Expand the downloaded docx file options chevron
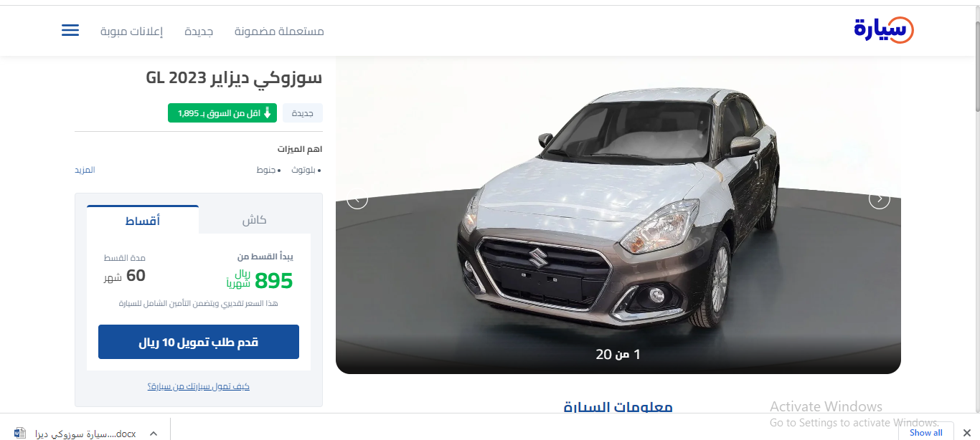Viewport: 980px width, 440px height. pyautogui.click(x=153, y=434)
